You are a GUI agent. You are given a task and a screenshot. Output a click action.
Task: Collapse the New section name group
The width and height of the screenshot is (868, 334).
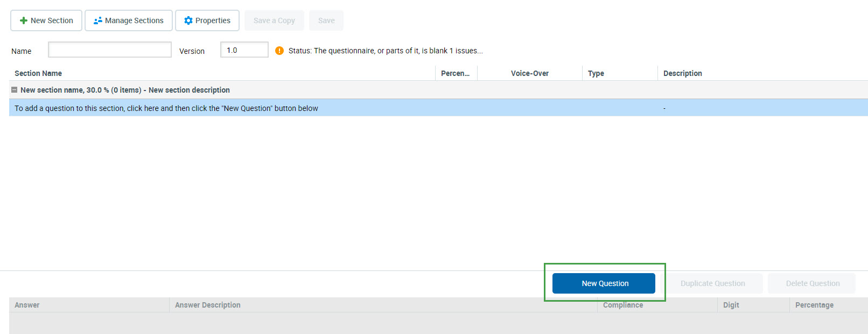point(15,90)
